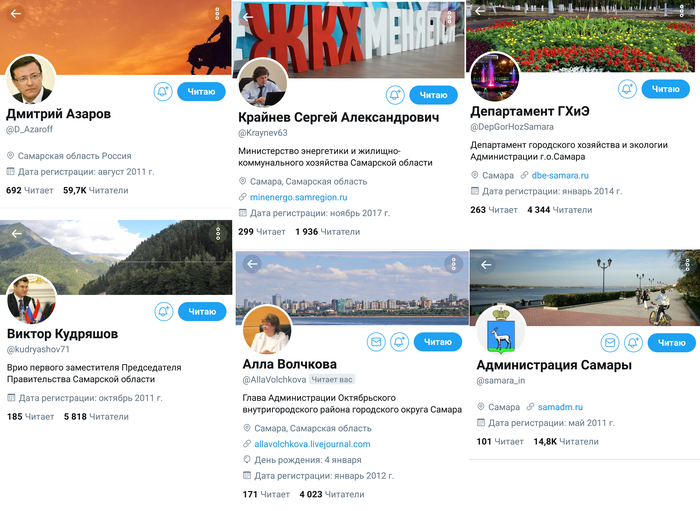The image size is (700, 511).
Task: Toggle Читаю button for Дмитрий Азаров
Action: click(x=201, y=91)
